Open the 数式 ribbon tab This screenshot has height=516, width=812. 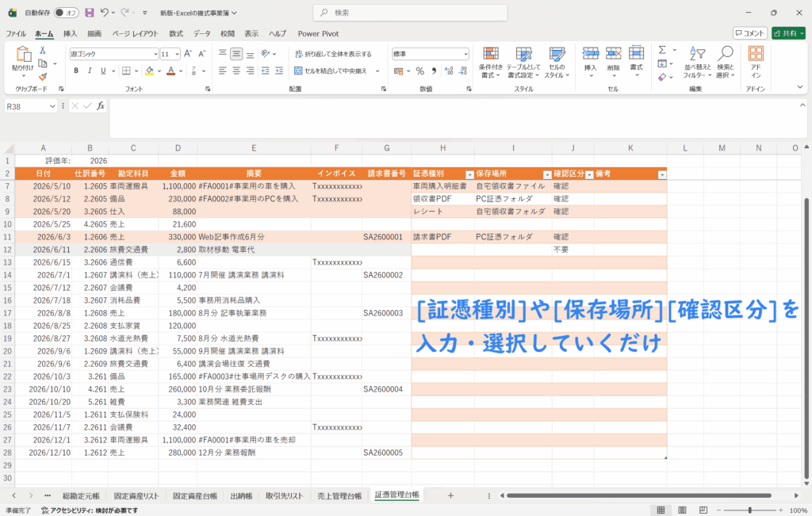click(x=175, y=33)
